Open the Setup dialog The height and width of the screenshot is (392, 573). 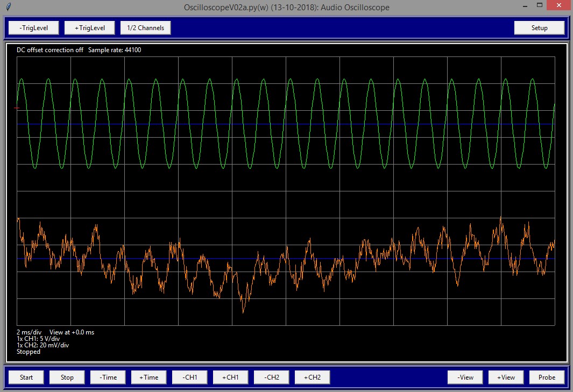pos(539,28)
